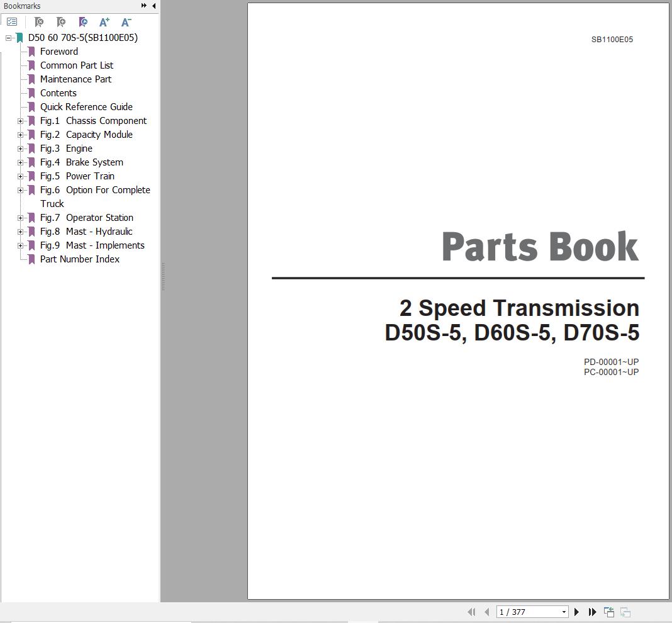Click the PC-00001~UP serial text
This screenshot has width=672, height=623.
[x=611, y=372]
